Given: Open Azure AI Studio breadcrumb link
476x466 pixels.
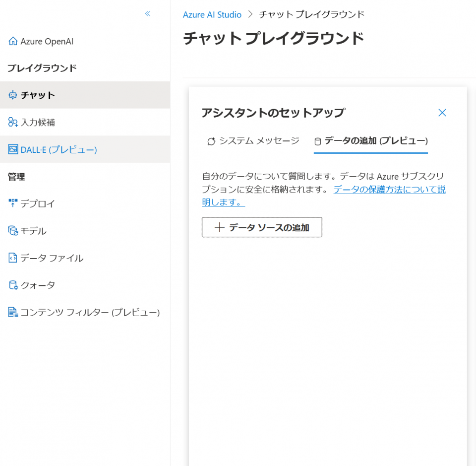Looking at the screenshot, I should [x=212, y=14].
